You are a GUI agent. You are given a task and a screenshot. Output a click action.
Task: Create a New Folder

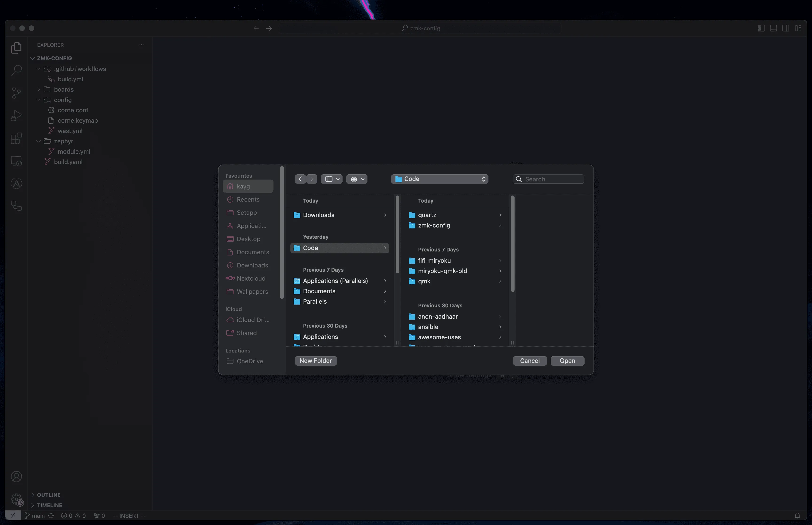[x=316, y=361]
